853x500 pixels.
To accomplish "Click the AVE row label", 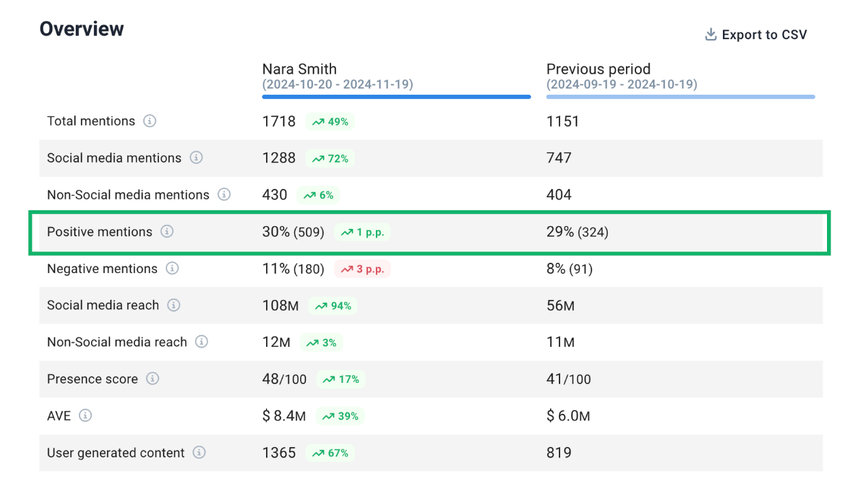I will [59, 416].
